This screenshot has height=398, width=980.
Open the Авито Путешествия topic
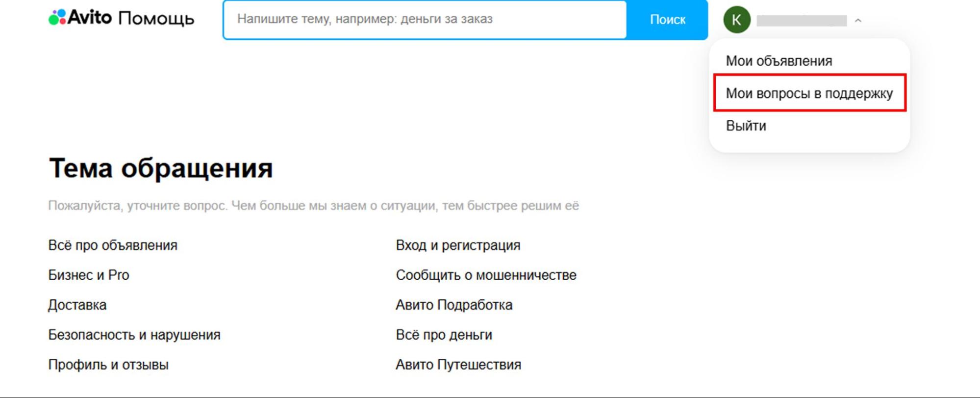[x=458, y=365]
